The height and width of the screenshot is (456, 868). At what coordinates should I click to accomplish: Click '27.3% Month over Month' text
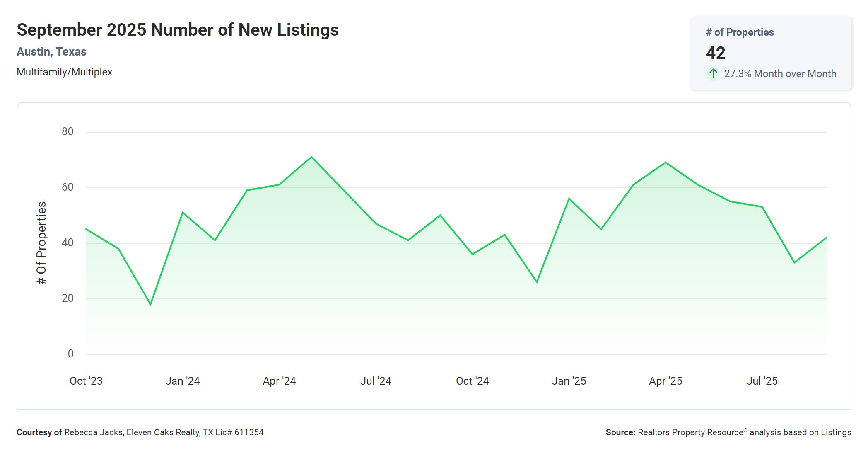click(x=780, y=74)
